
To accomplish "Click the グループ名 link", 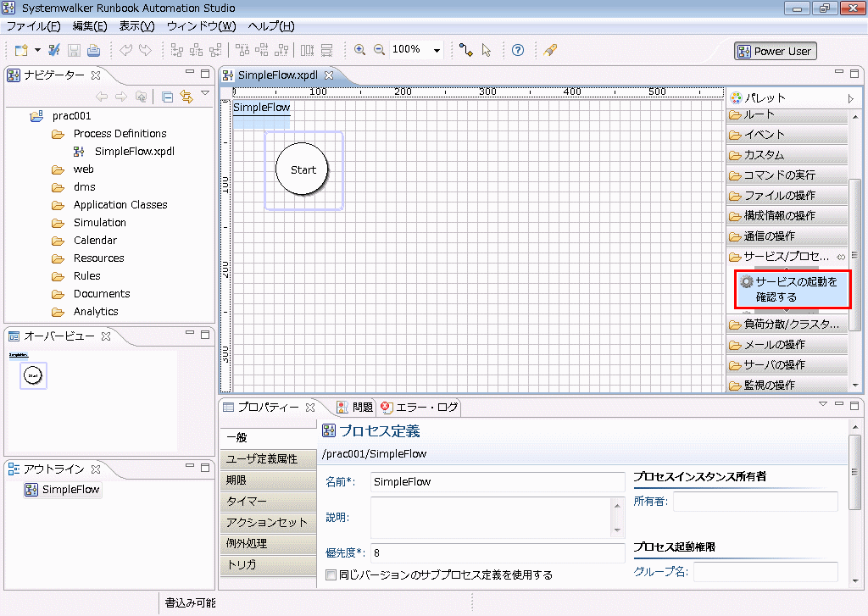I will [x=660, y=572].
